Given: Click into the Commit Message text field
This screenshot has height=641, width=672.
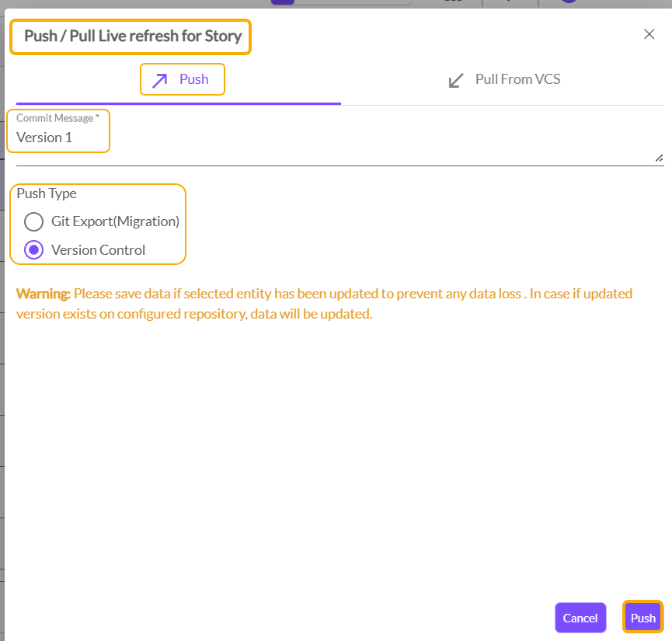Looking at the screenshot, I should (334, 138).
